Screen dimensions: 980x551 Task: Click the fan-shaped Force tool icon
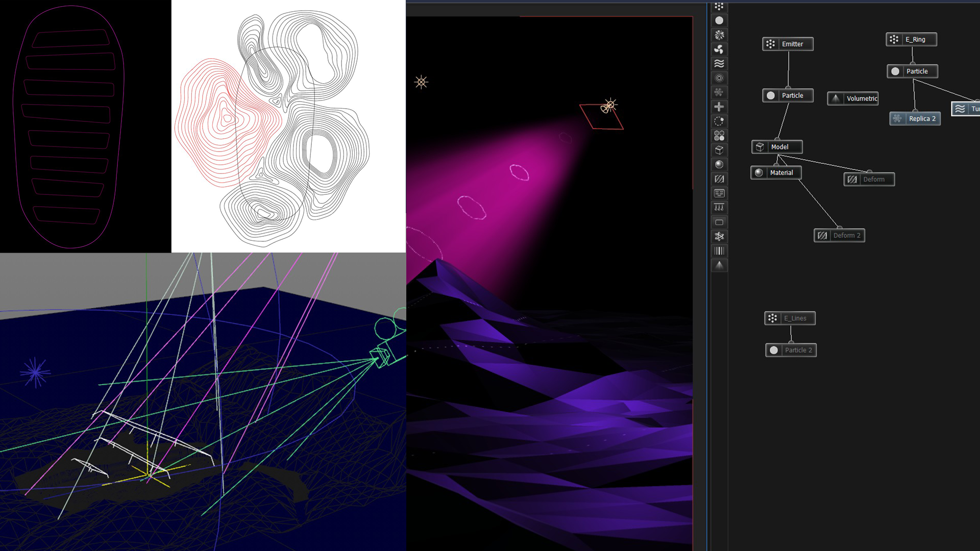tap(719, 49)
